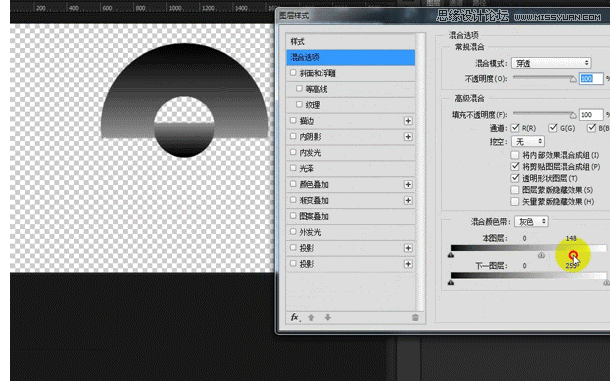Screen dimensions: 611x383
Task: Click the move effect up arrow icon
Action: pos(311,317)
